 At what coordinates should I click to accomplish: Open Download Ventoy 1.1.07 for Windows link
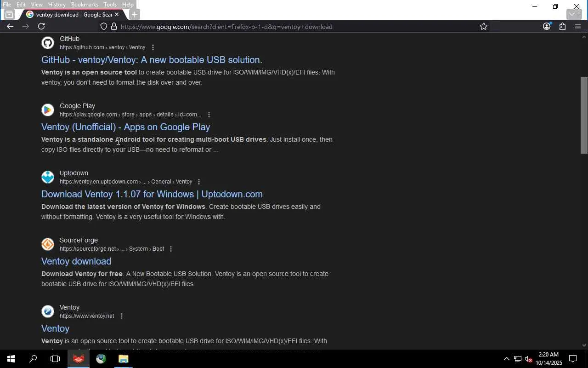[x=152, y=194]
